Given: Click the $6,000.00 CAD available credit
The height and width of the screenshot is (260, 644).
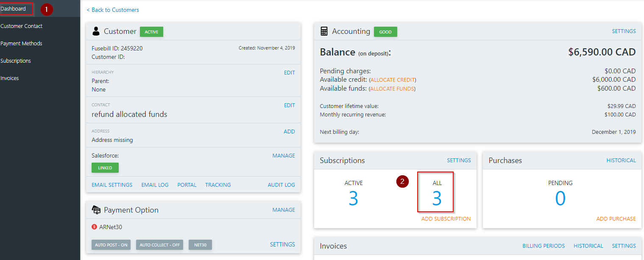Looking at the screenshot, I should pyautogui.click(x=614, y=80).
